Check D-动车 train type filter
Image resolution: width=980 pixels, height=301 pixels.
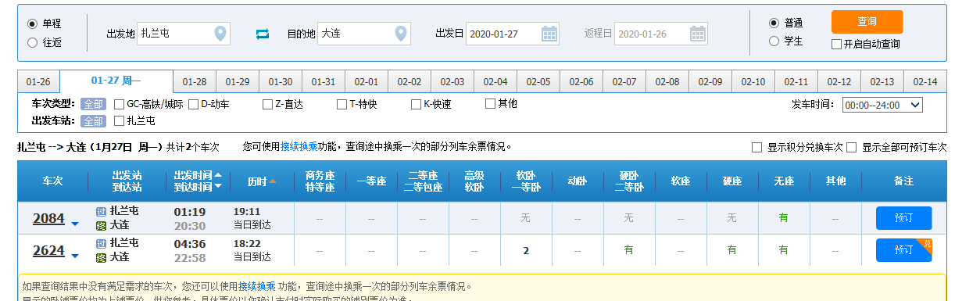tap(193, 104)
